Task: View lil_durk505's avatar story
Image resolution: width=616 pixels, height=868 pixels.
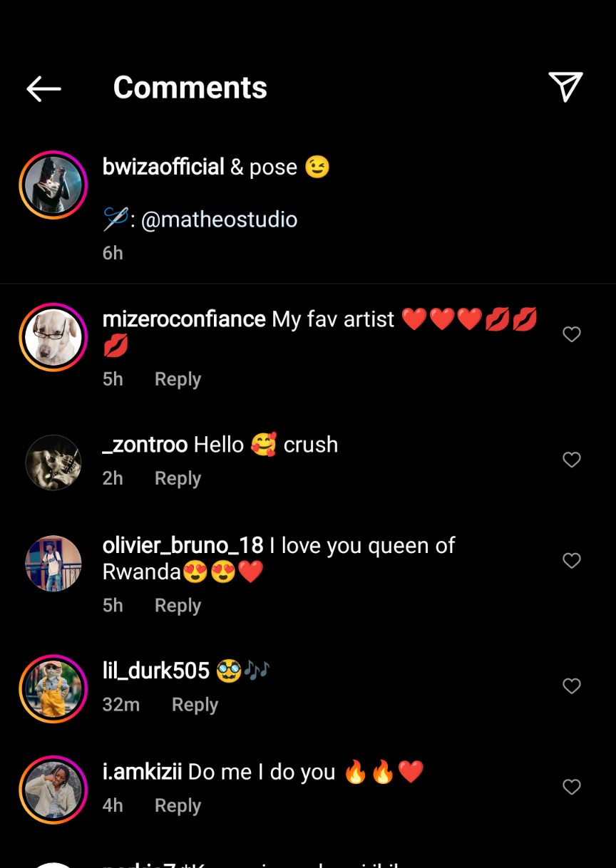Action: point(53,689)
